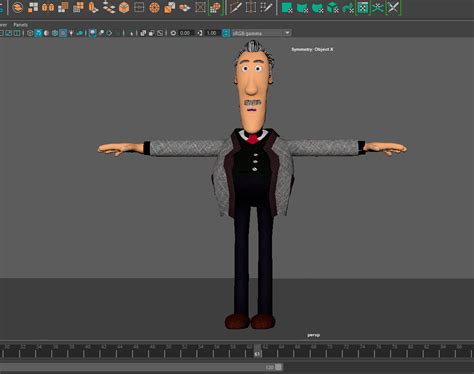Click the range slider end value 120
Viewport: 474px width, 374px height.
(269, 367)
